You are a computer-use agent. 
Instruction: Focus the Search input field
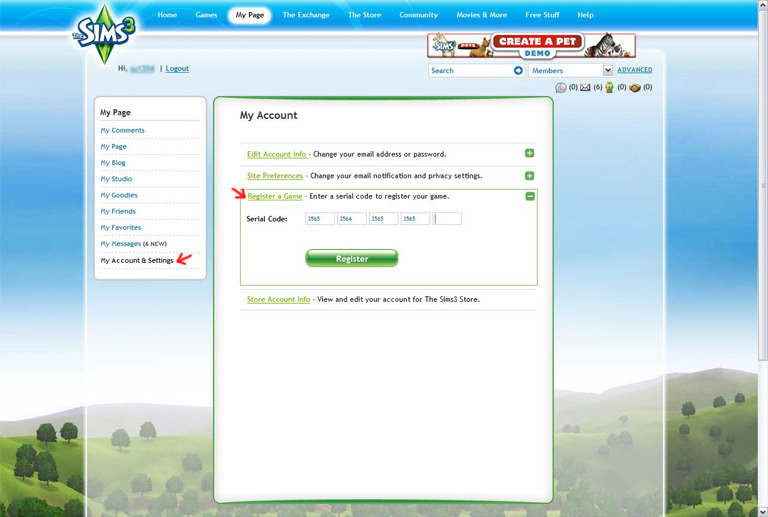[x=471, y=70]
